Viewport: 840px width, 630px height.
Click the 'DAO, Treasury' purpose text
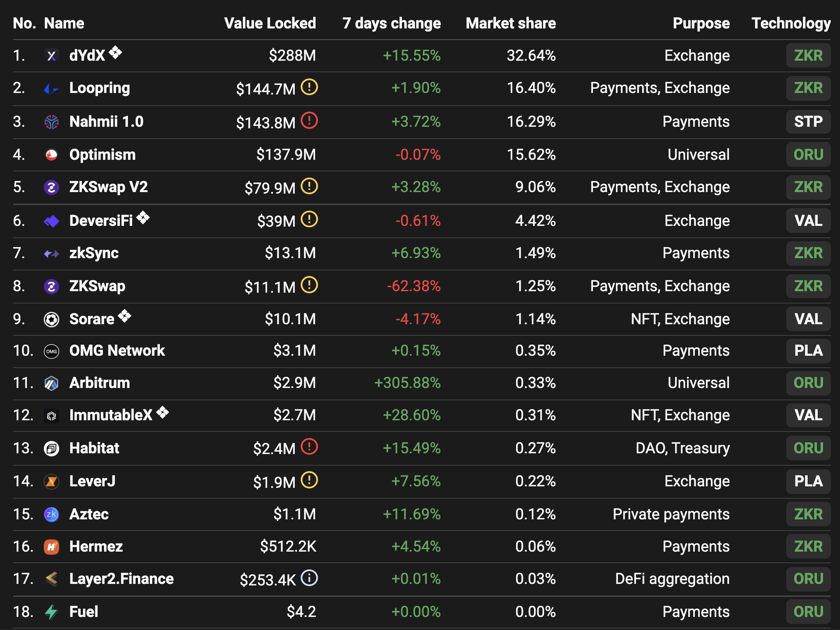point(683,448)
